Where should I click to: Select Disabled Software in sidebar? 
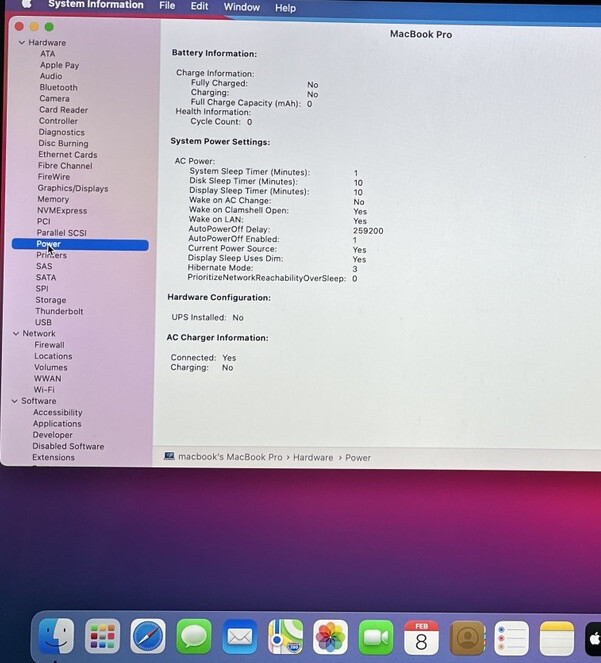(x=68, y=446)
